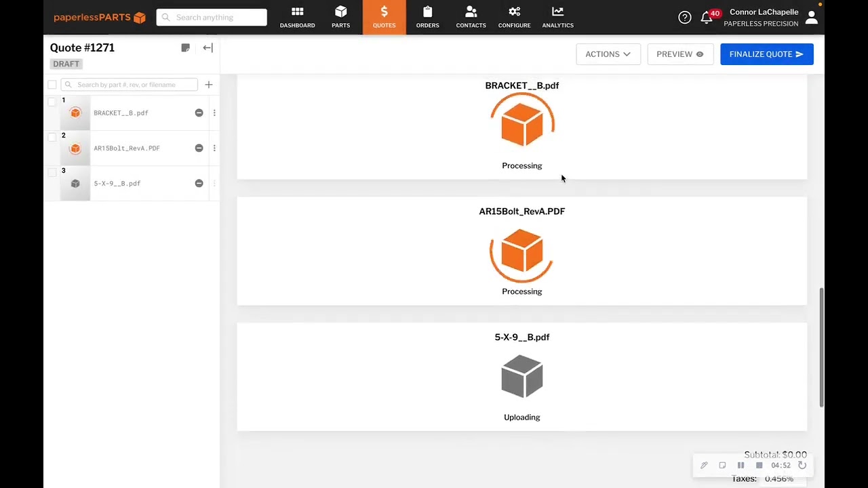The image size is (868, 488).
Task: Expand the Actions dropdown
Action: coord(608,54)
